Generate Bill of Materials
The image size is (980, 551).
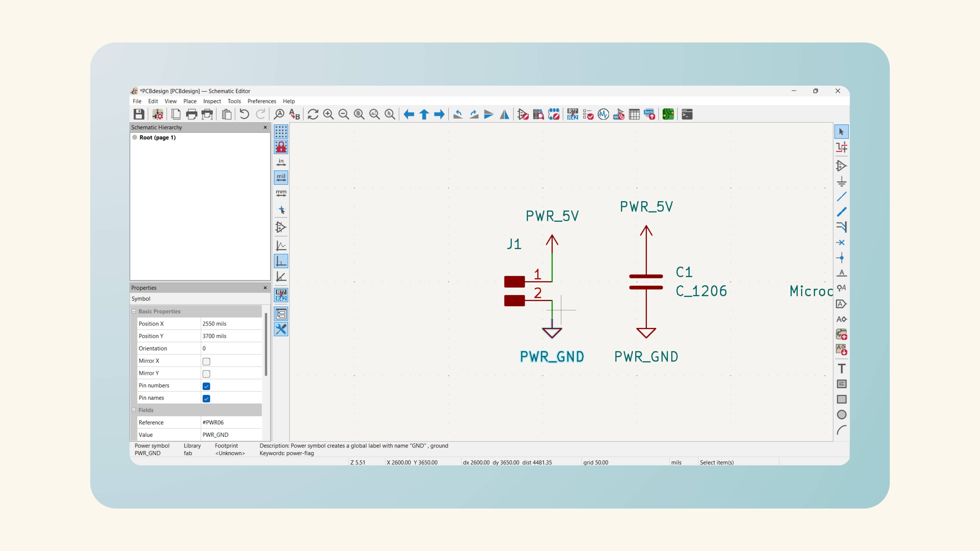point(649,114)
